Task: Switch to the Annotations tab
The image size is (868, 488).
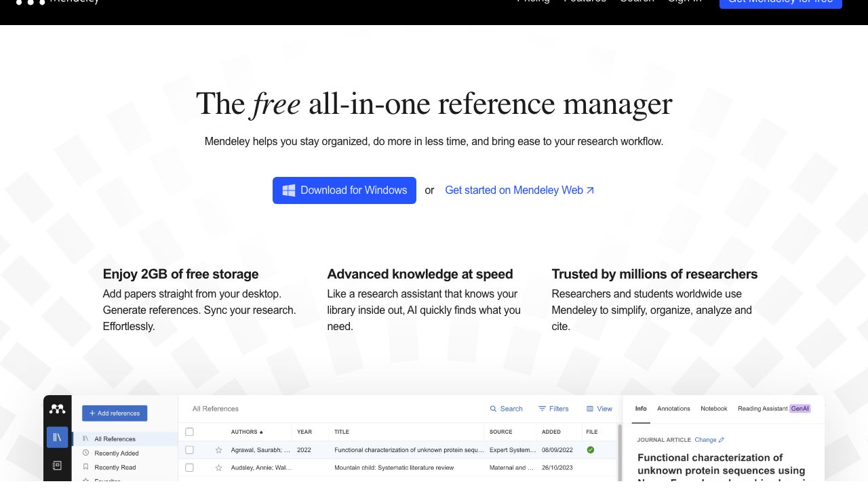Action: tap(673, 409)
